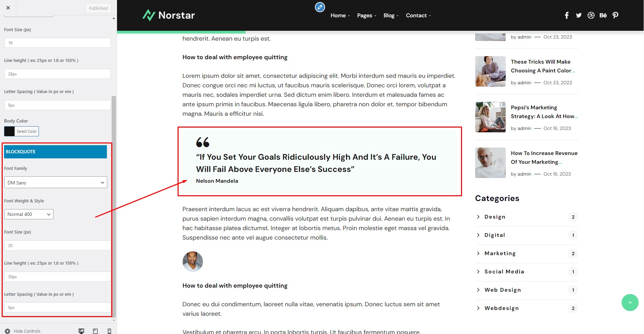Click the Hide Controls collapse arrow icon
This screenshot has height=334, width=644.
[7, 331]
